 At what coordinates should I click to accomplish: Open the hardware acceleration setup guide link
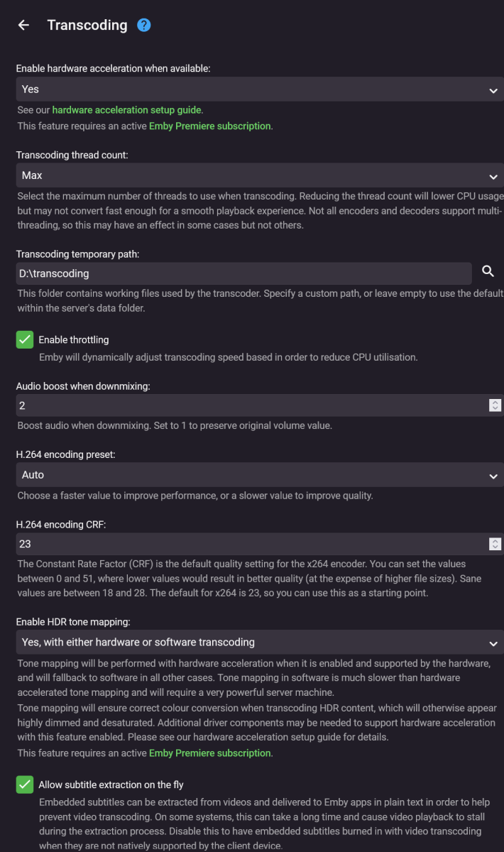coord(127,110)
